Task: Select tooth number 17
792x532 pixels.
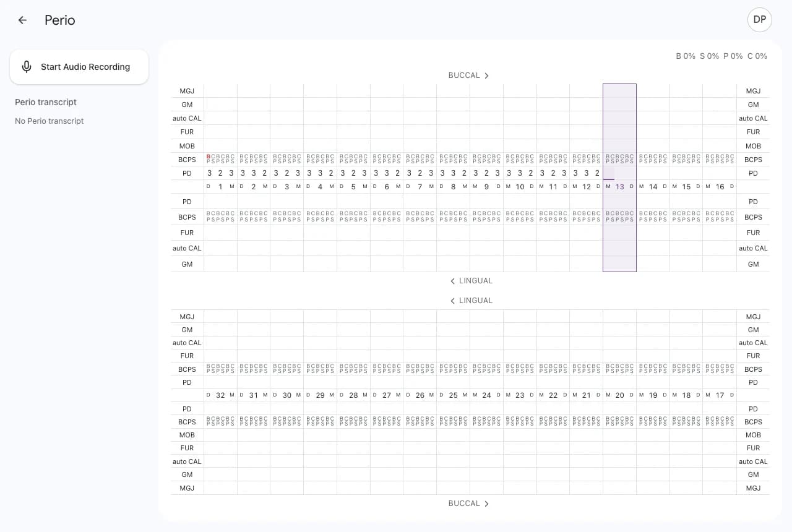Action: point(720,395)
